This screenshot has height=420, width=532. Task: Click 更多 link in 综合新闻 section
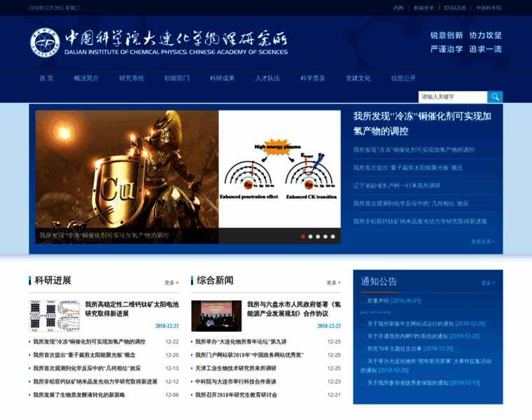click(x=333, y=283)
